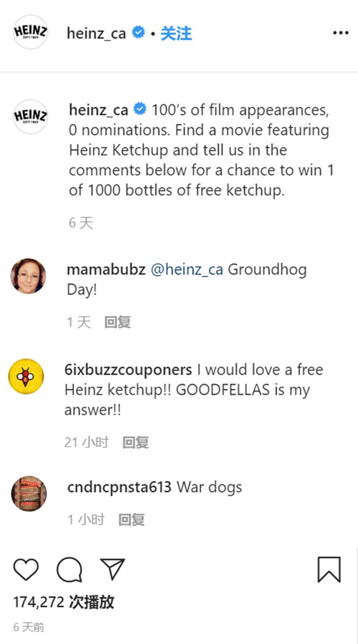Viewport: 358px width, 644px height.
Task: Open the cndncpnsta613 username link
Action: coord(119,487)
